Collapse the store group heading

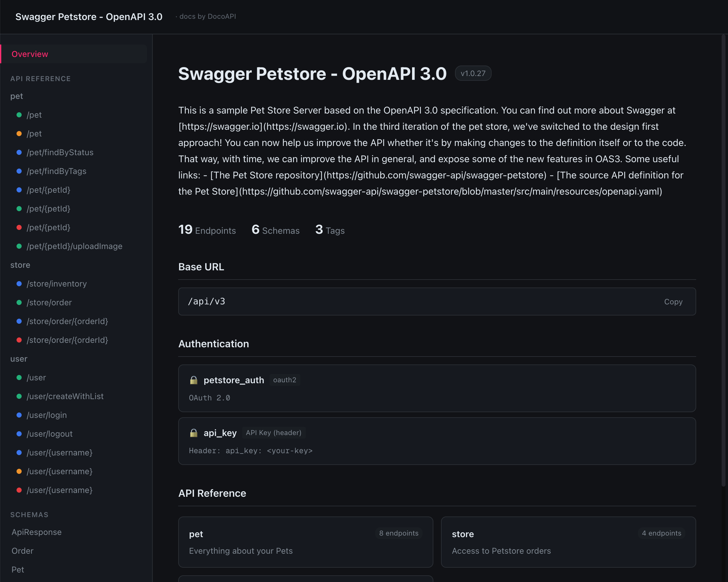[20, 265]
